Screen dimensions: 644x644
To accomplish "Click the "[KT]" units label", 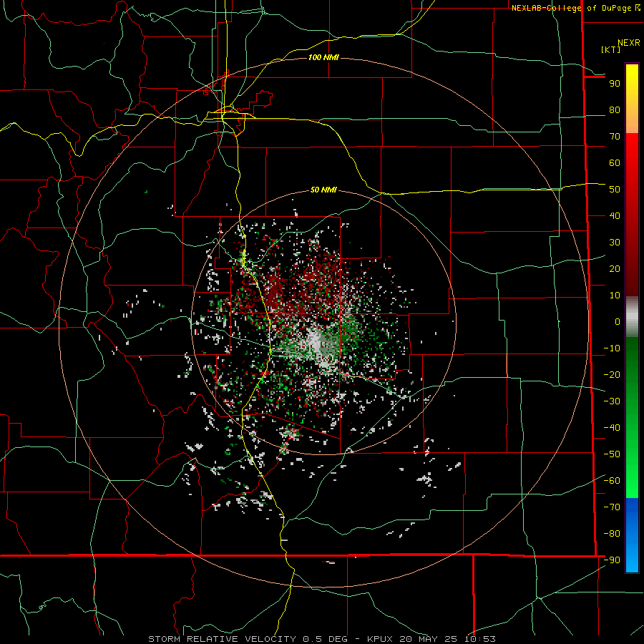I will [x=610, y=49].
